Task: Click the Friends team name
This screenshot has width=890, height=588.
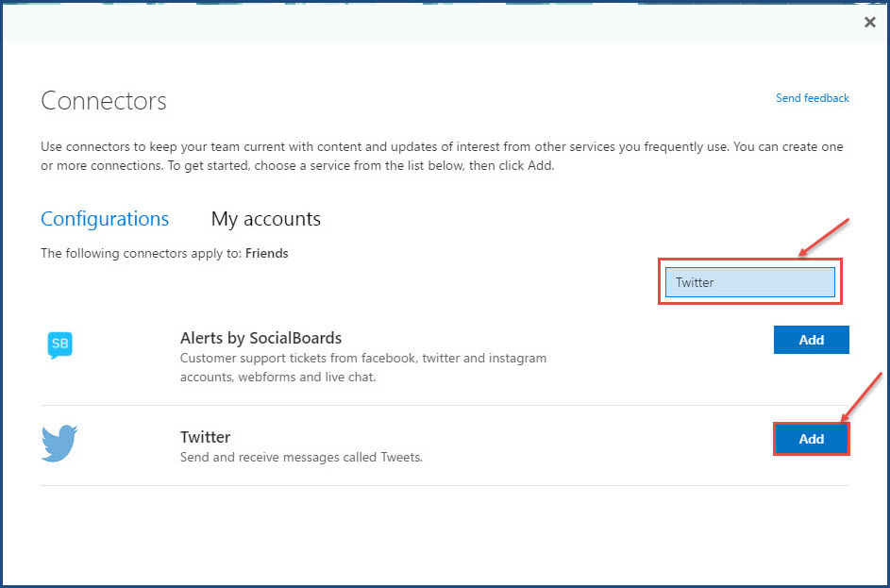Action: pos(267,253)
